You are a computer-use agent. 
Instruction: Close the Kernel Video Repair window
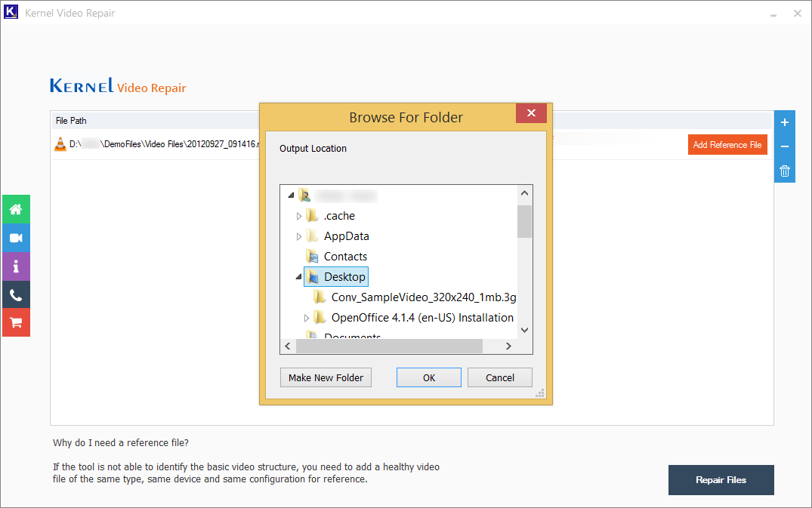coord(798,14)
